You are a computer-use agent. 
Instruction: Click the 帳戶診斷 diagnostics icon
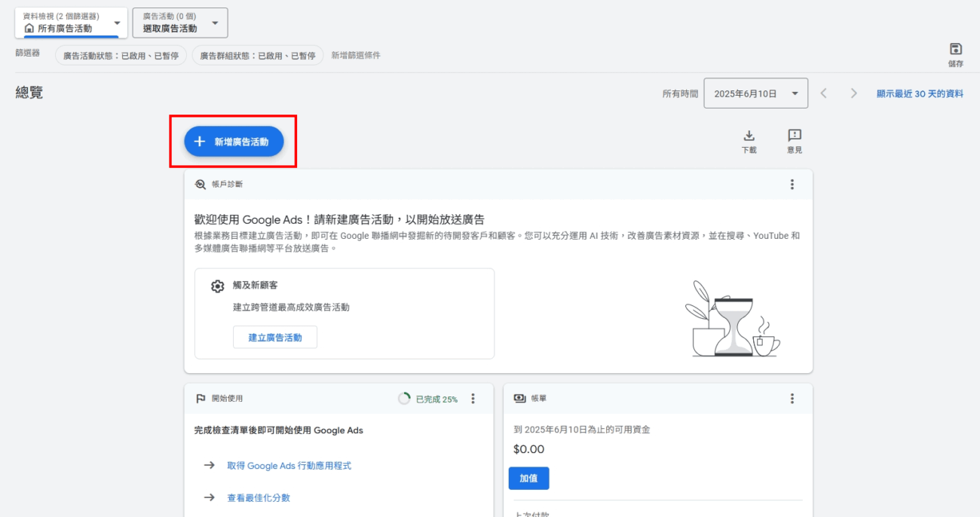click(x=201, y=184)
